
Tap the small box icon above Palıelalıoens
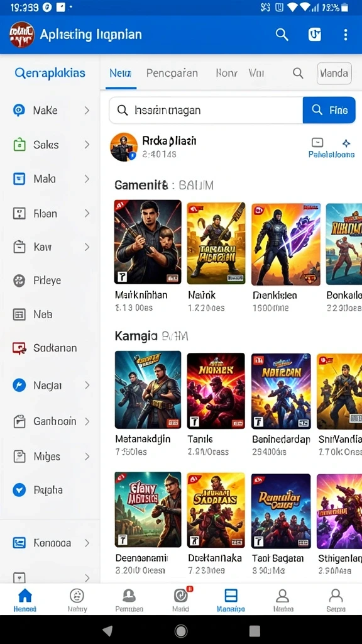point(317,143)
